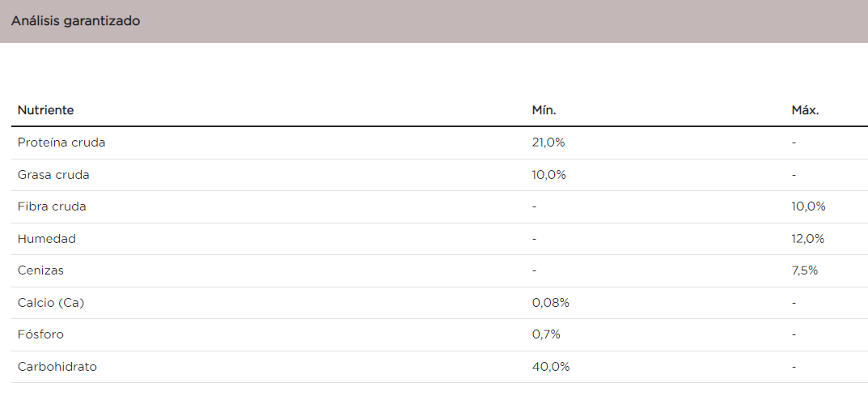Select the Nutriente column header
Viewport: 868px width, 400px height.
click(45, 110)
